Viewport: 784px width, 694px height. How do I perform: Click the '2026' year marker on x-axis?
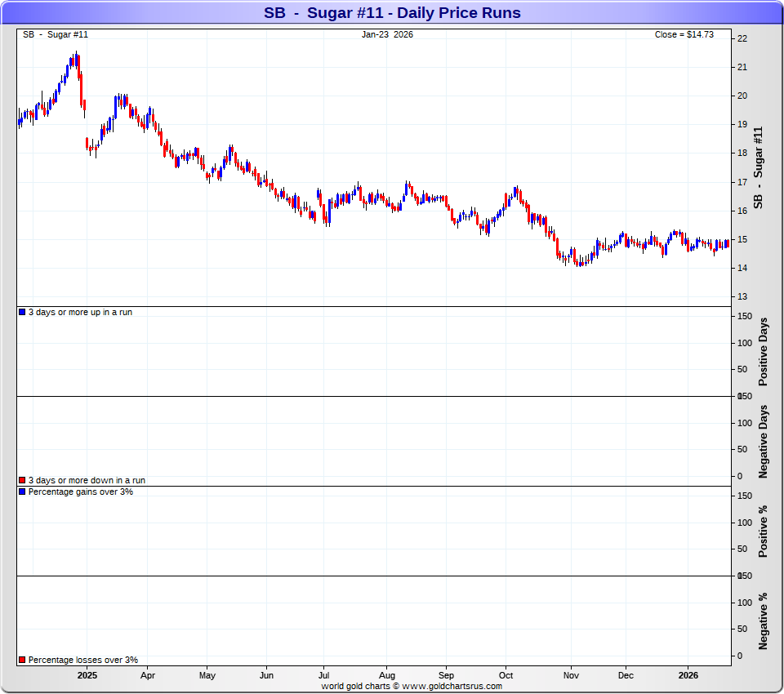[688, 675]
